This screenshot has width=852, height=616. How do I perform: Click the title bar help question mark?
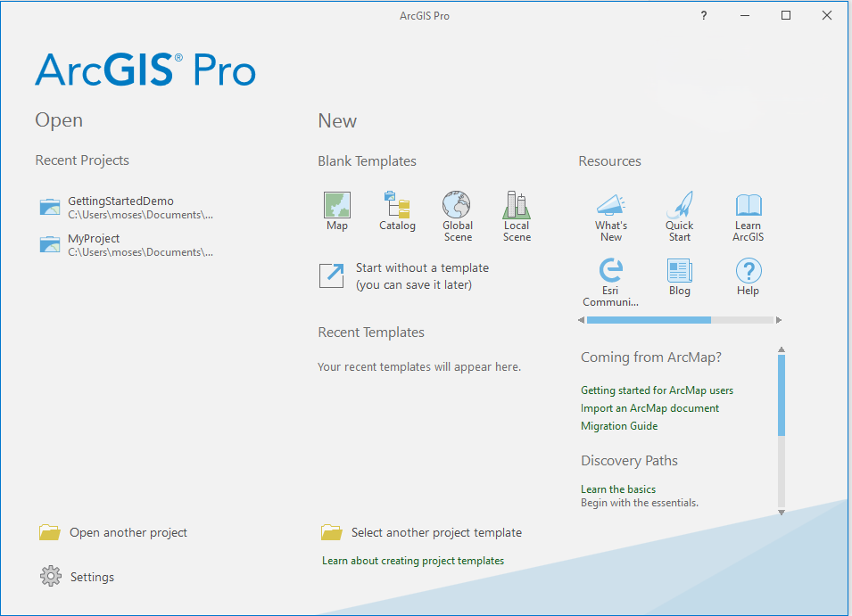703,15
